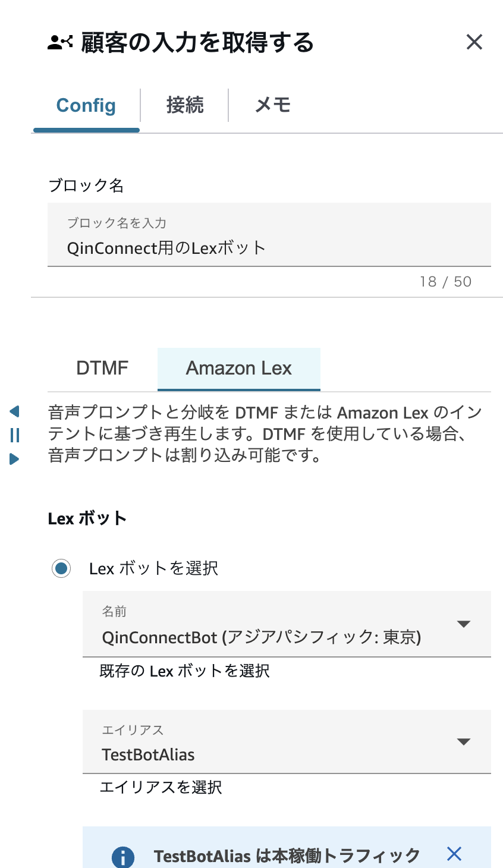The width and height of the screenshot is (503, 868).
Task: Click the arrow on QinConnectBot name dropdown
Action: [464, 624]
